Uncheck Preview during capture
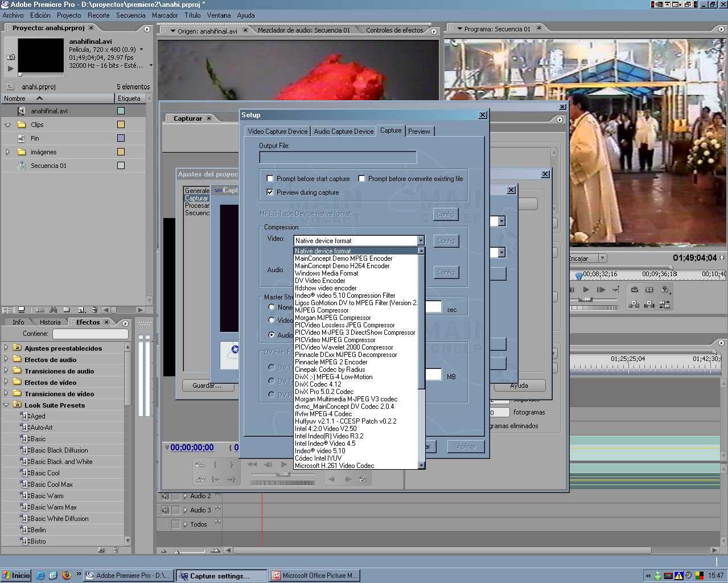 click(270, 192)
